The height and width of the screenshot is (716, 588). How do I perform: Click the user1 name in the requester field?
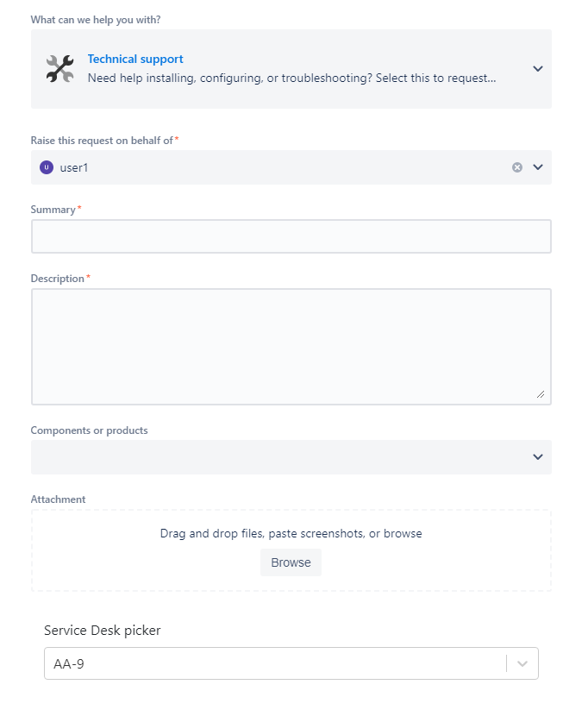point(74,167)
